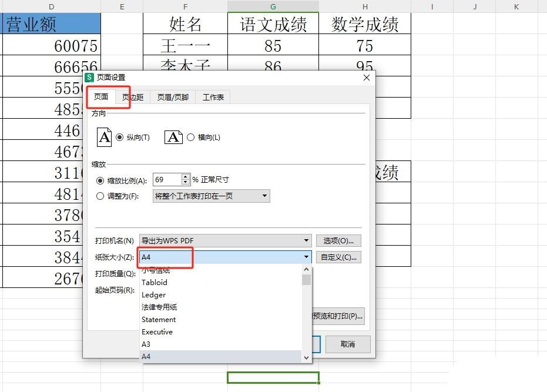Select column H header
This screenshot has width=547, height=392.
click(365, 6)
